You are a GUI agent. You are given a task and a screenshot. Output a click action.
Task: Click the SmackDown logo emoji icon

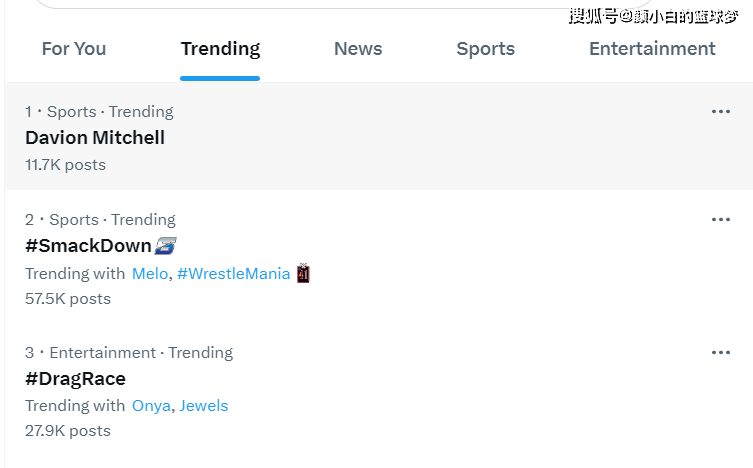pyautogui.click(x=166, y=246)
